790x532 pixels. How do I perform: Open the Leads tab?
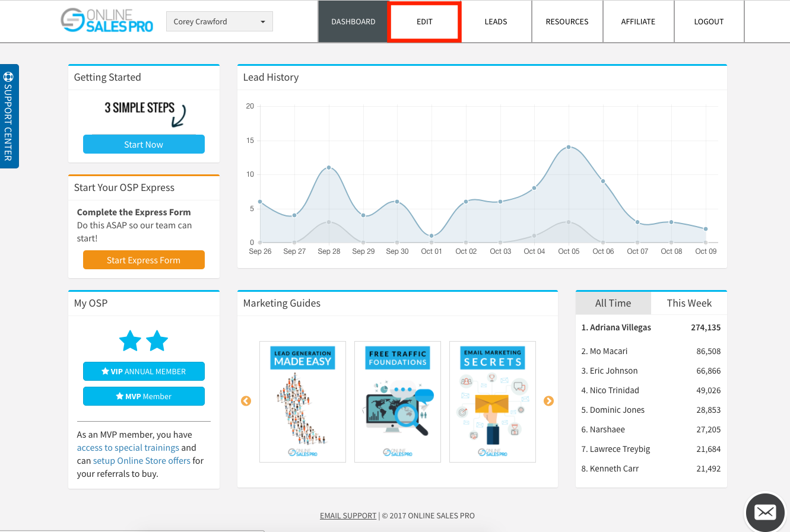click(x=496, y=21)
